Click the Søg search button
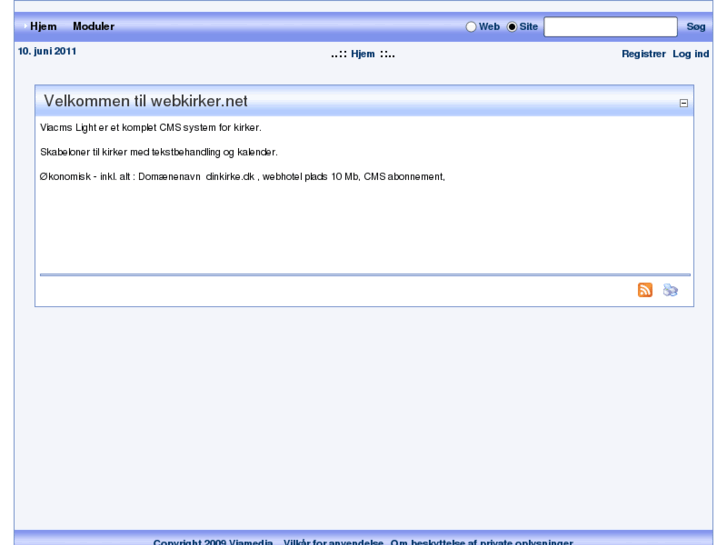The height and width of the screenshot is (545, 727). (695, 27)
